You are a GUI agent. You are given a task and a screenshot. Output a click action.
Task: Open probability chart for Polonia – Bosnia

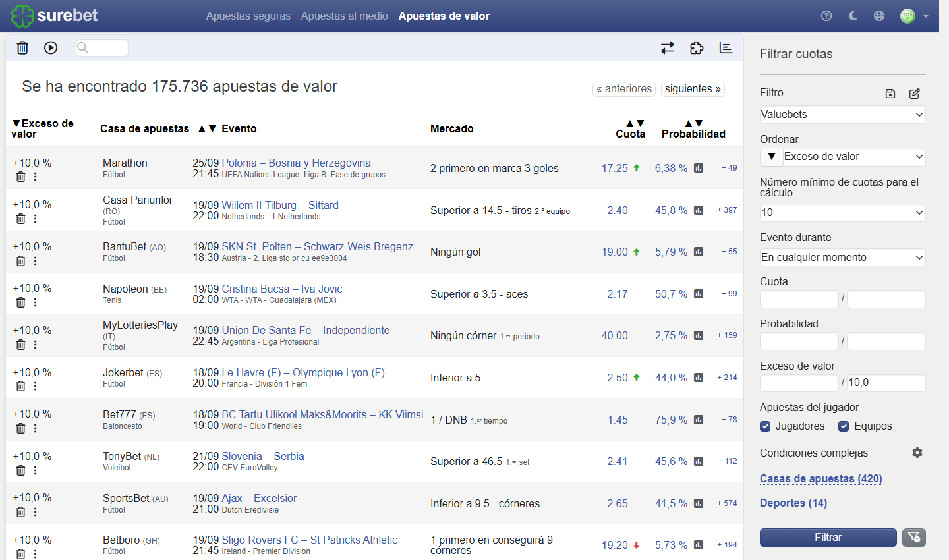[699, 168]
